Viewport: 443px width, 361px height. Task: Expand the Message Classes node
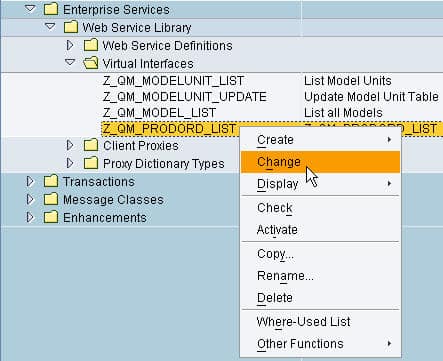30,199
